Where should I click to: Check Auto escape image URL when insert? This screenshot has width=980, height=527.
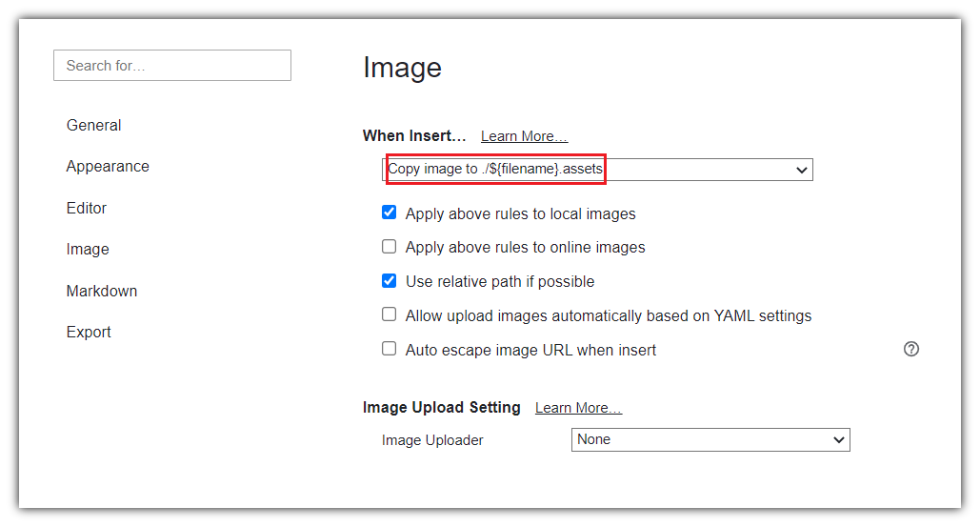point(389,349)
